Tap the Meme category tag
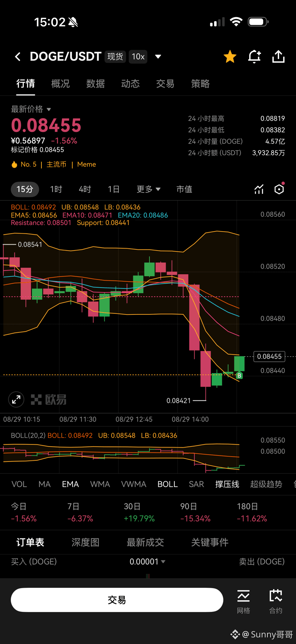This screenshot has width=296, height=644. click(87, 164)
